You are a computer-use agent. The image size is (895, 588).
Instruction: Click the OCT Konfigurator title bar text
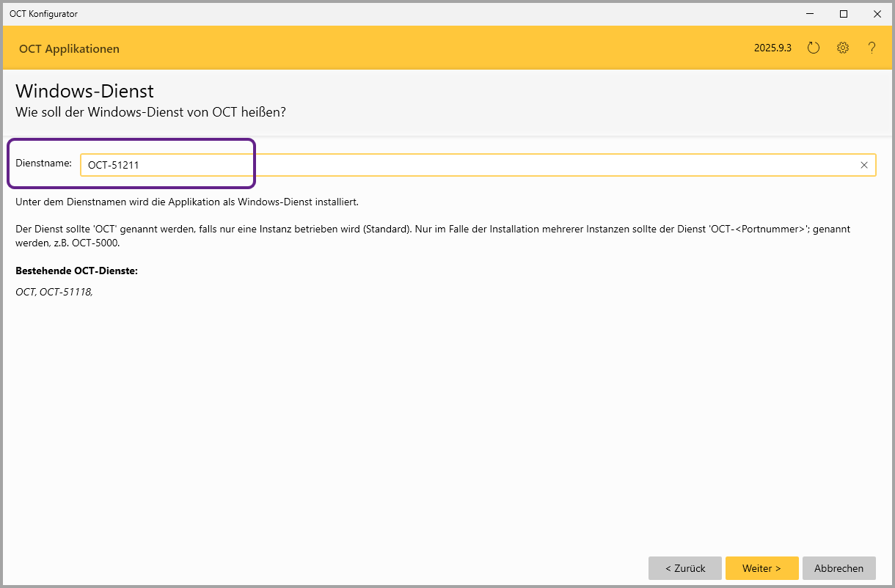(43, 14)
